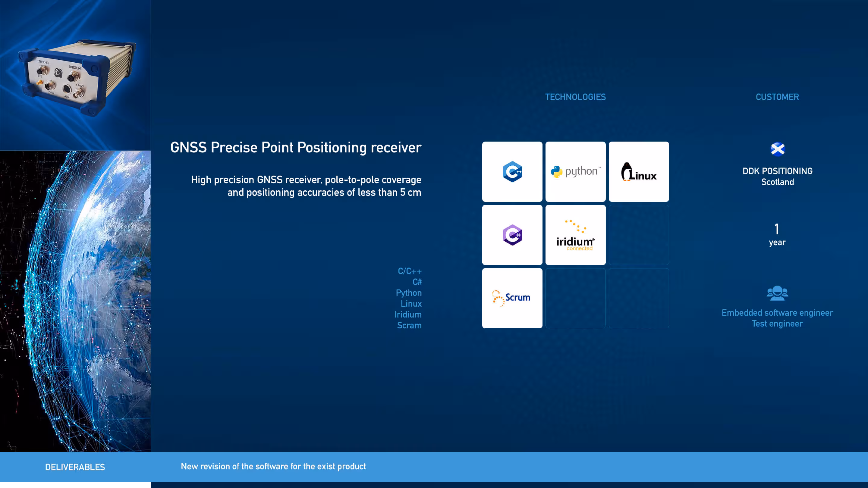Click the C/C++ text in list
The width and height of the screenshot is (868, 488).
click(409, 271)
